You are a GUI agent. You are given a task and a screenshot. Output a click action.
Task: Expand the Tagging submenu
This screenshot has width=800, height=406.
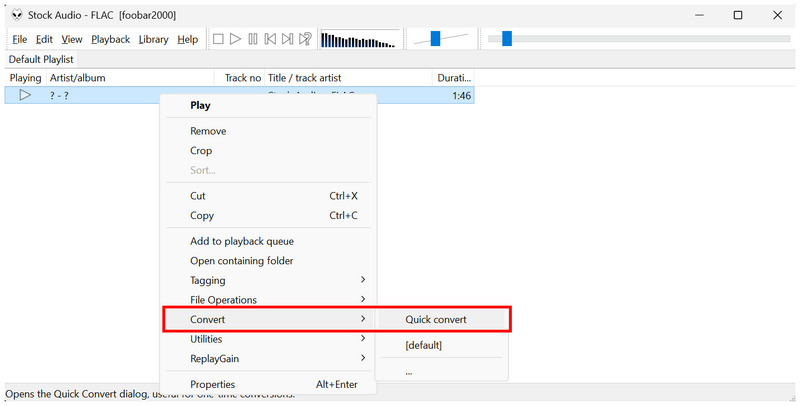pyautogui.click(x=268, y=280)
